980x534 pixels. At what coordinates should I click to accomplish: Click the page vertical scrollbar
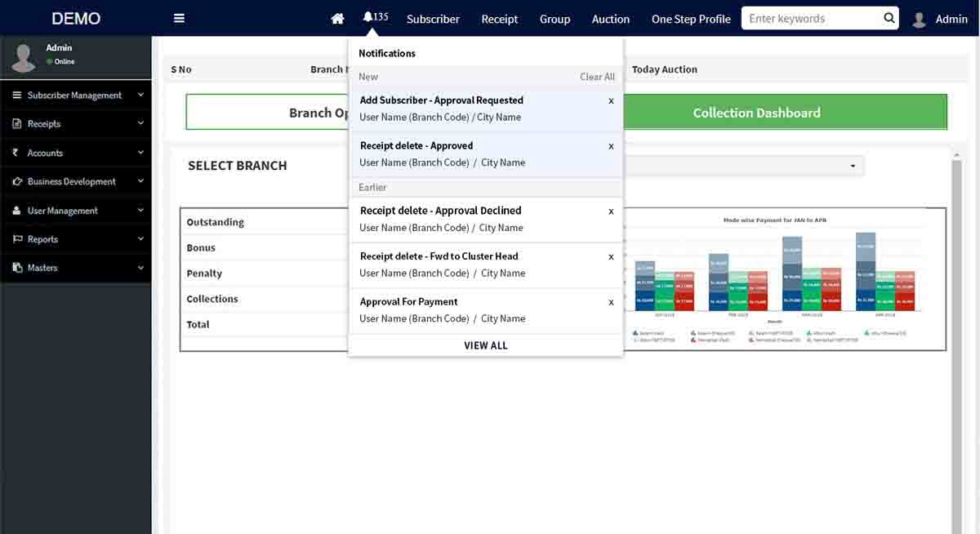coord(957,343)
